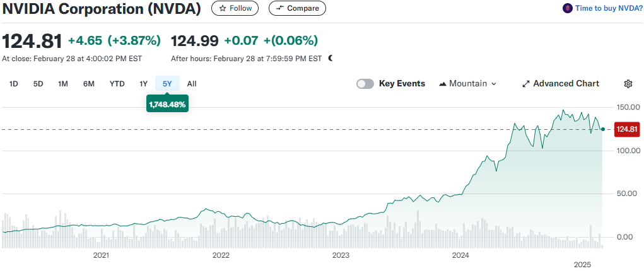This screenshot has height=271, width=644.
Task: Open chart settings gear icon
Action: 628,84
